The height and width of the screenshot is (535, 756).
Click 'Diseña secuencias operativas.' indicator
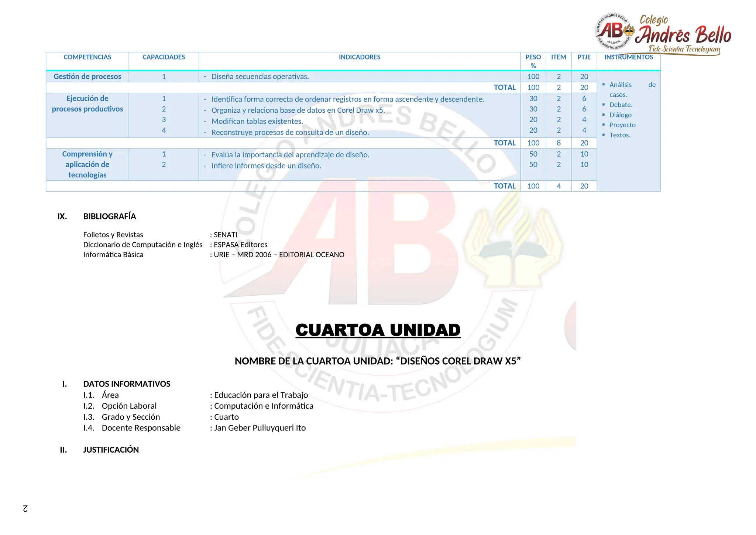tap(260, 76)
